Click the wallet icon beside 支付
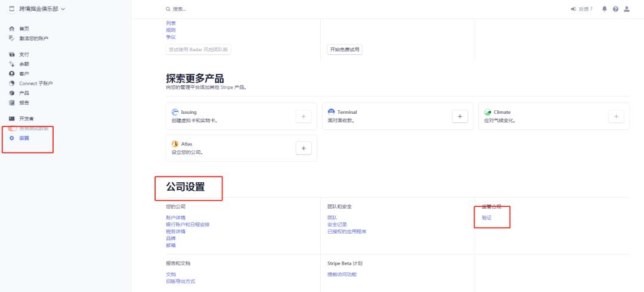The width and height of the screenshot is (644, 292). coord(11,54)
